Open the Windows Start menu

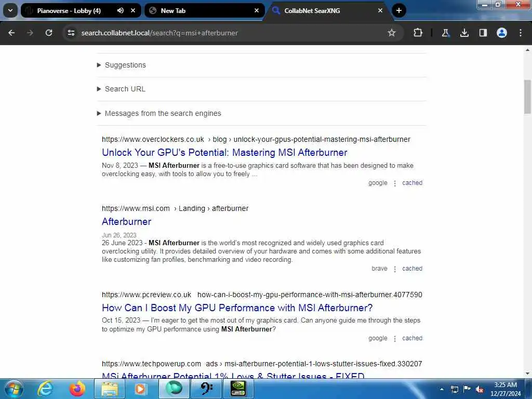[14, 389]
